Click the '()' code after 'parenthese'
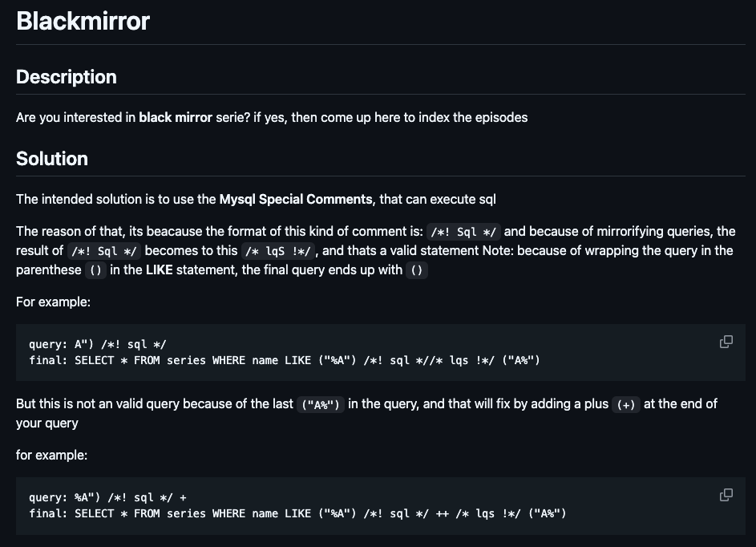756x547 pixels. pyautogui.click(x=95, y=270)
